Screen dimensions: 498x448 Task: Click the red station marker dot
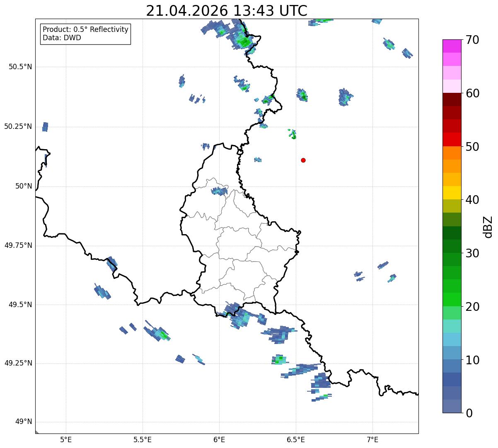point(303,160)
